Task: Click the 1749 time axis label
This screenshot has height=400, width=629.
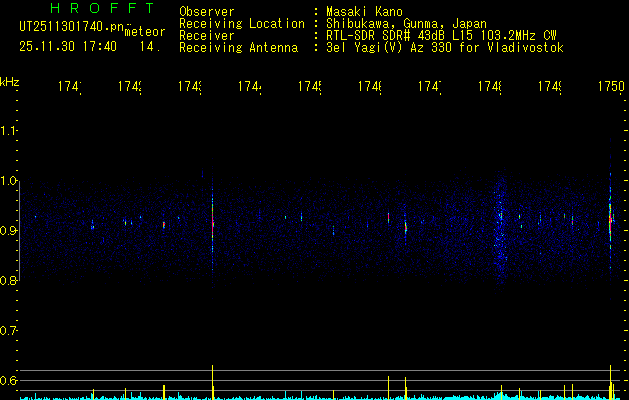Action: 550,86
